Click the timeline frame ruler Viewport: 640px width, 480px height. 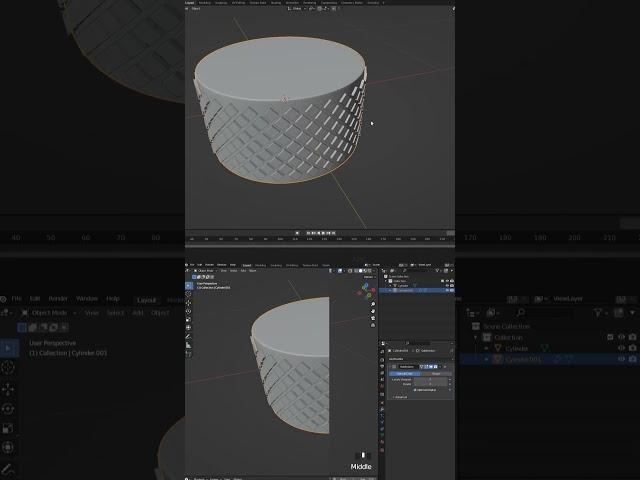[320, 239]
